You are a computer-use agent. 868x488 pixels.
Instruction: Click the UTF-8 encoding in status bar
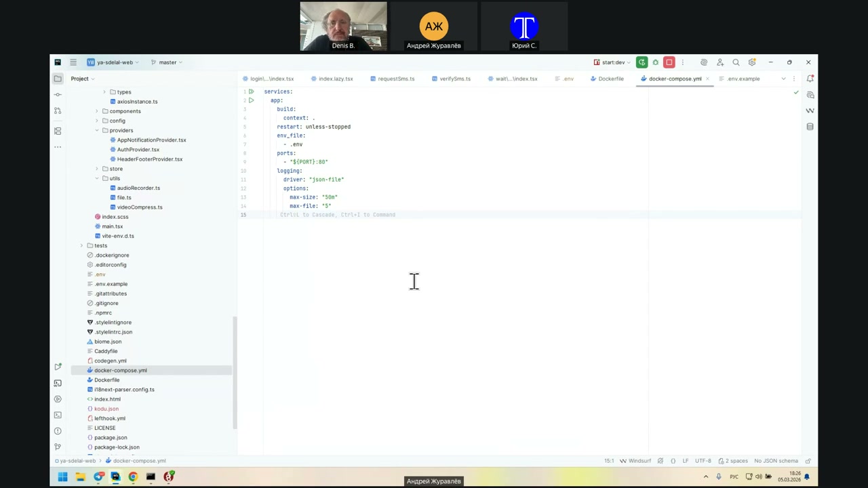[703, 461]
